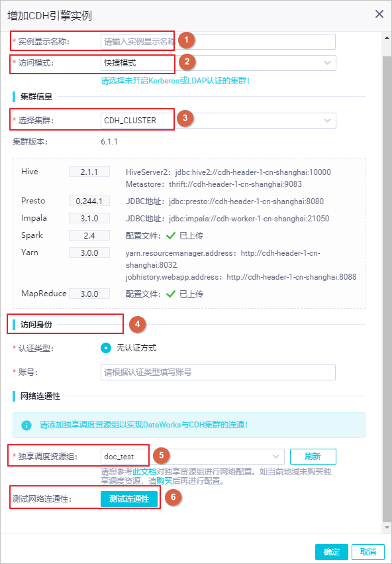Click the Presto JDBC地址 text
The width and height of the screenshot is (392, 564).
coord(224,201)
